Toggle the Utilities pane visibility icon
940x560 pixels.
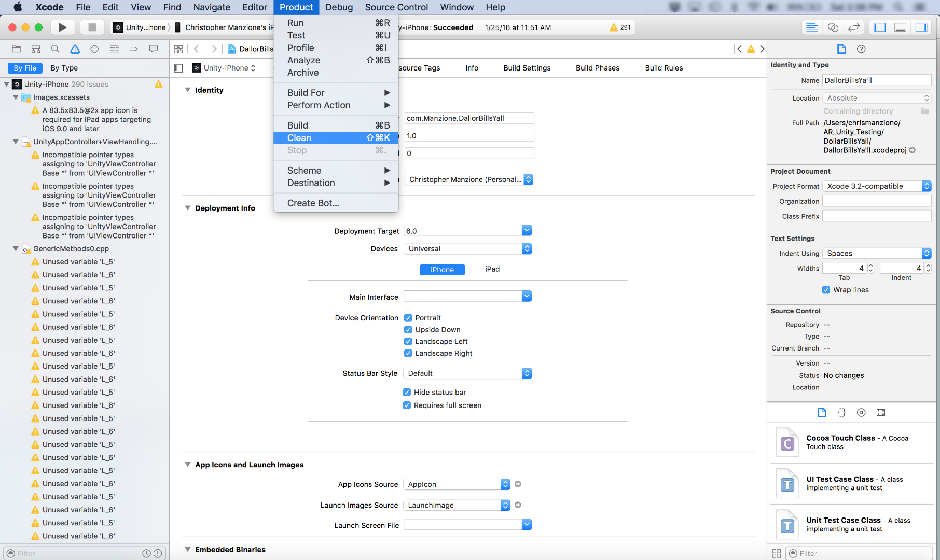[921, 27]
